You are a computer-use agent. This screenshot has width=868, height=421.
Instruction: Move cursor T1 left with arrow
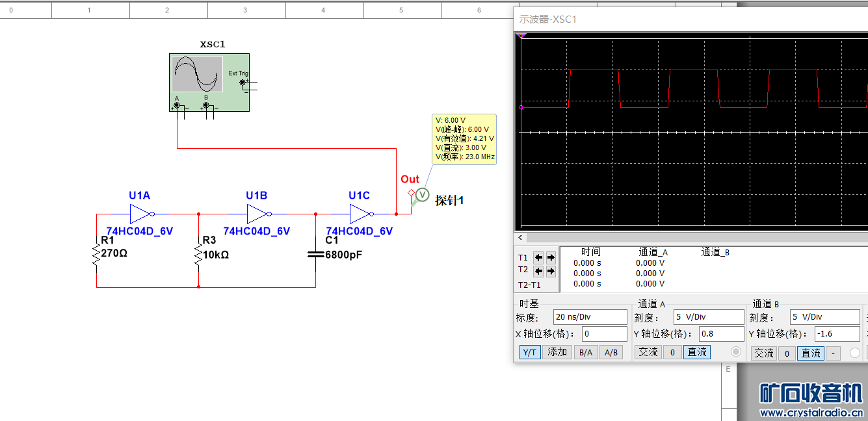click(x=538, y=257)
